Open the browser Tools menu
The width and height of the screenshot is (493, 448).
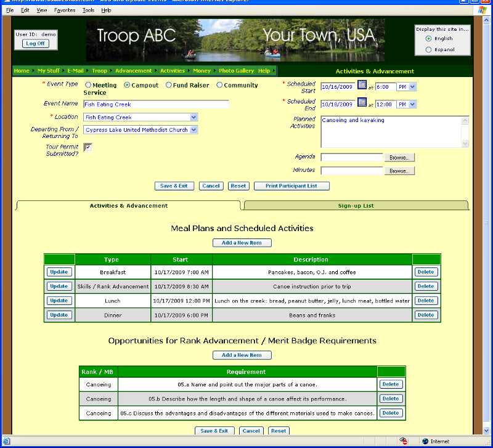coord(88,10)
